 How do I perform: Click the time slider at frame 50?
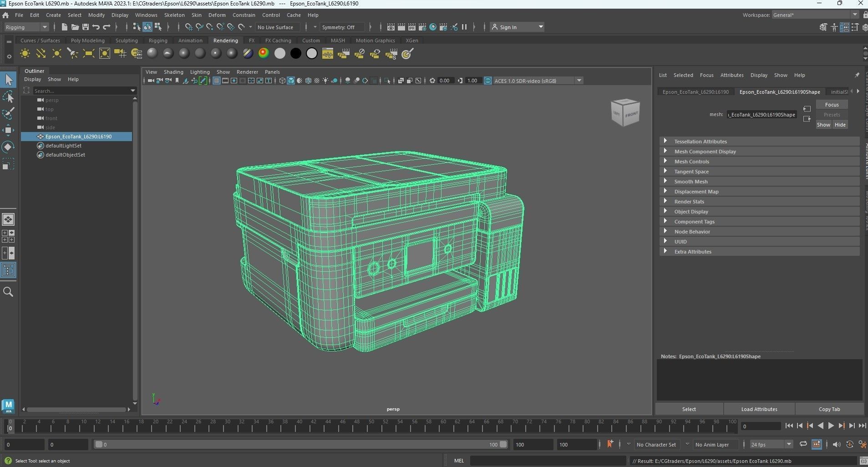click(371, 427)
